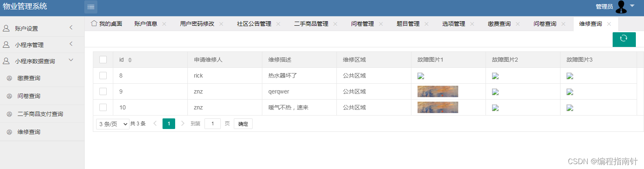Screen dimensions: 644x169
Task: Click broken 故障图片3 icon in row 9
Action: point(570,92)
